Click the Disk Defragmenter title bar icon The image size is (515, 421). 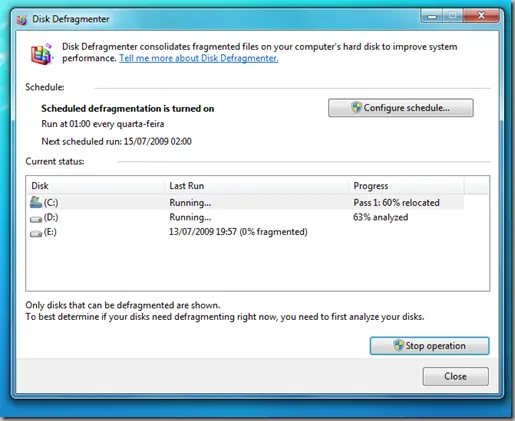pos(22,20)
